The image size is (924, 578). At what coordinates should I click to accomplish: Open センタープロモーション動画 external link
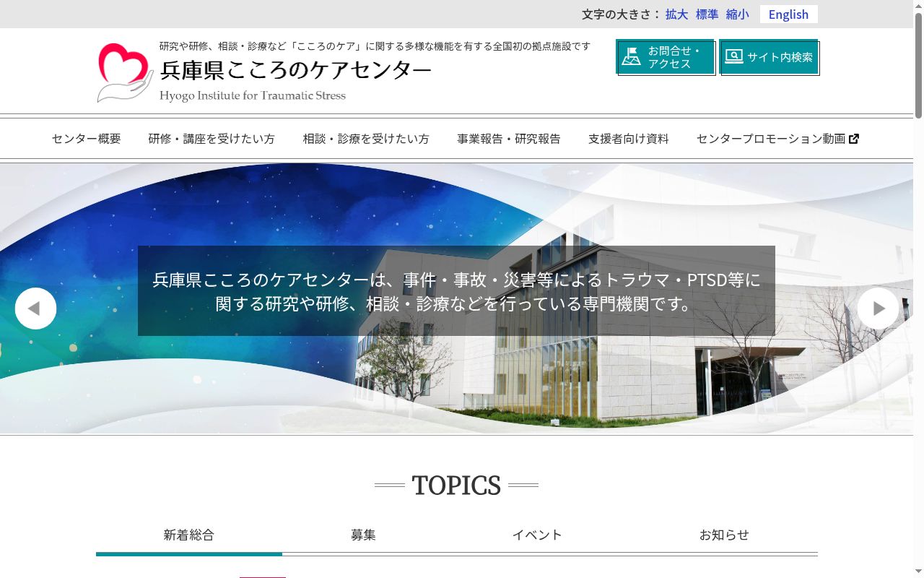[777, 139]
